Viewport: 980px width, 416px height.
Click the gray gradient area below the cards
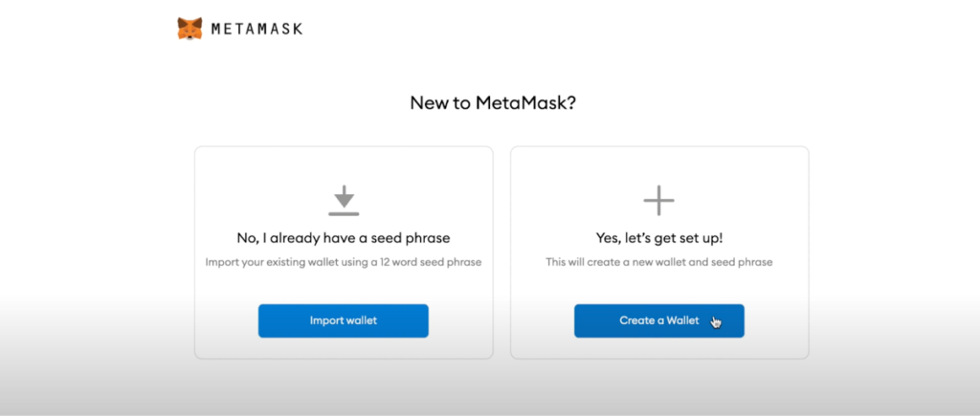tap(490, 387)
